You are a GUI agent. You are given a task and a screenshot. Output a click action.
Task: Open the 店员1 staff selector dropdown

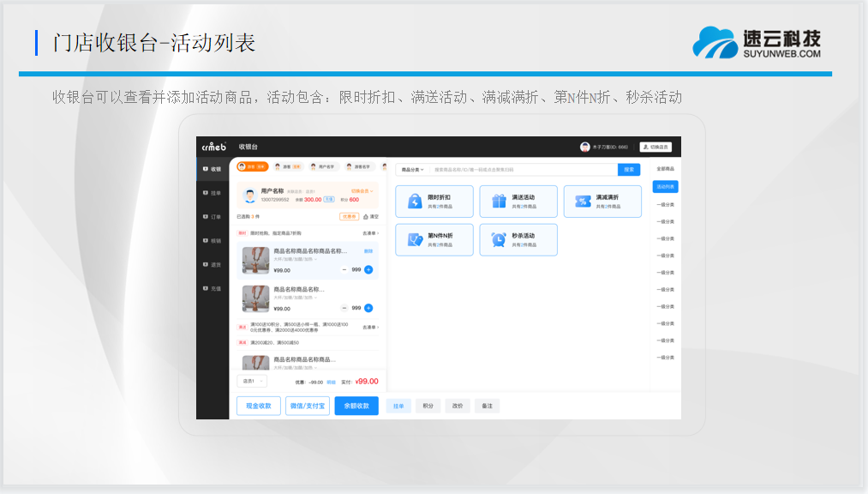tap(251, 381)
